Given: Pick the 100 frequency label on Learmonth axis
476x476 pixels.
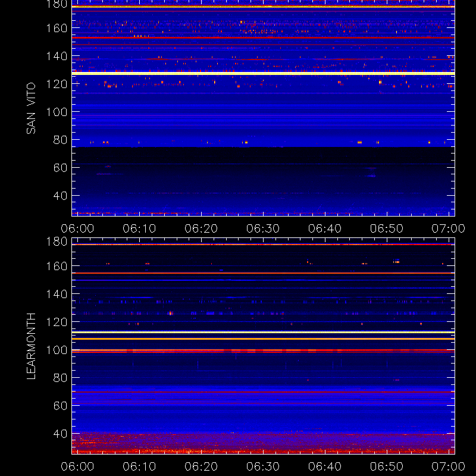Looking at the screenshot, I should coord(57,350).
